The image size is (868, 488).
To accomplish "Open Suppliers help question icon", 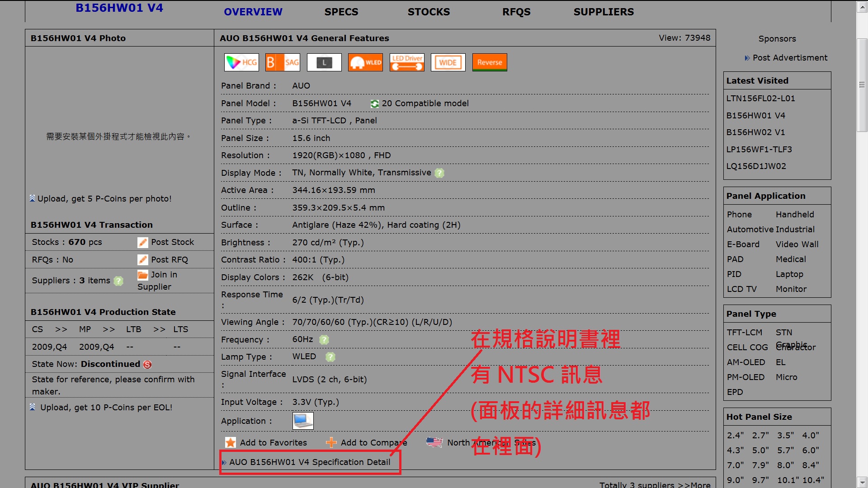I will pyautogui.click(x=118, y=281).
